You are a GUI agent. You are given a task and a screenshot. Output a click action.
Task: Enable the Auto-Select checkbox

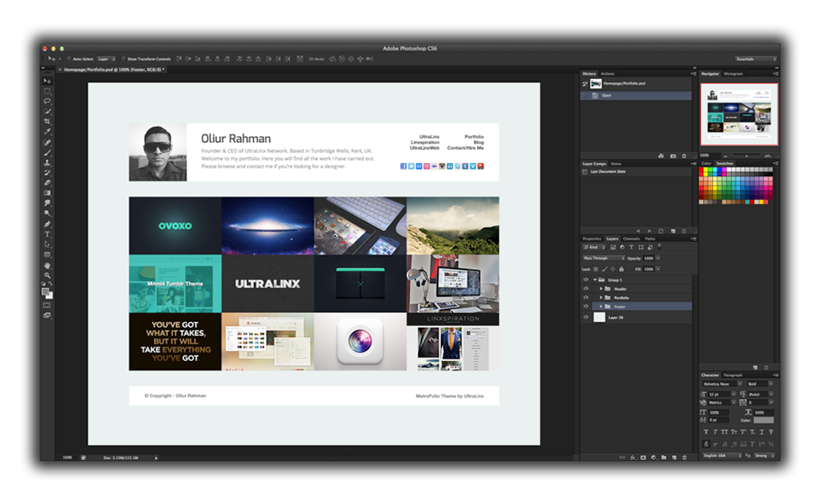[x=68, y=59]
